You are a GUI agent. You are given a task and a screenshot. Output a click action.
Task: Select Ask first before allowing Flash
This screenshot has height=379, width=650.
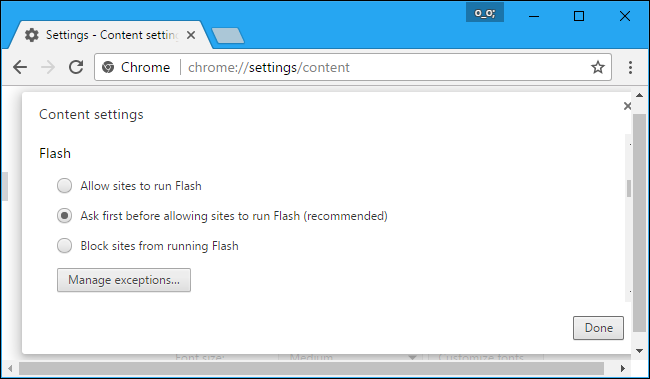coord(64,216)
